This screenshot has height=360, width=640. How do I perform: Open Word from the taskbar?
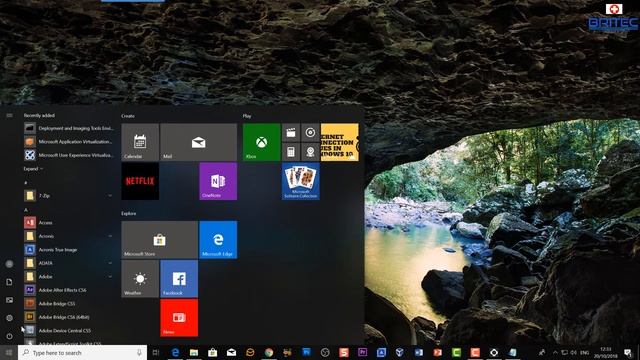click(419, 353)
